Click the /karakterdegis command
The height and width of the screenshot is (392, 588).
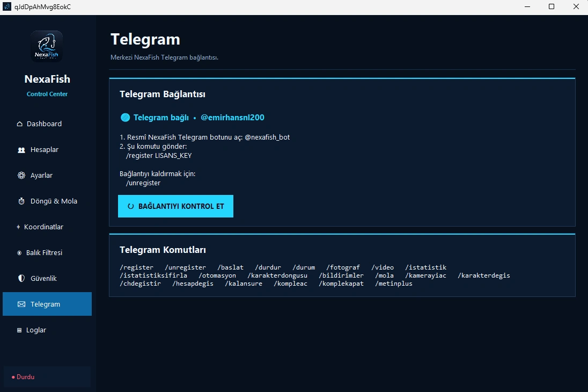click(484, 275)
